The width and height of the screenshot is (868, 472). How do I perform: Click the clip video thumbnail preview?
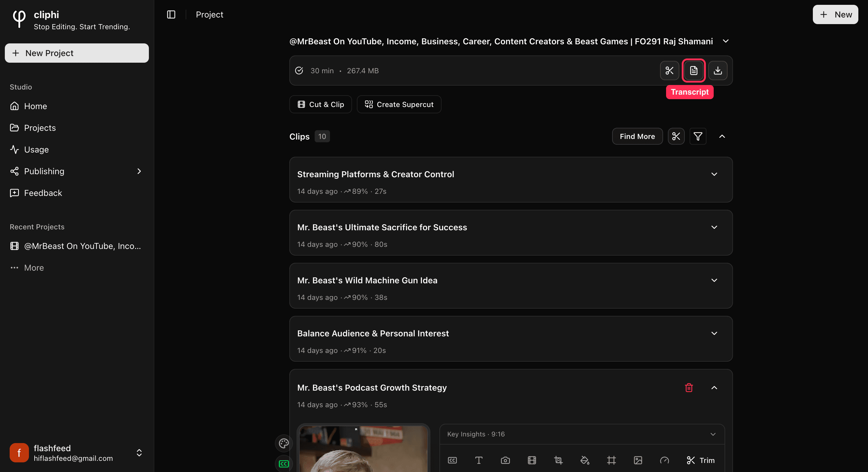363,449
